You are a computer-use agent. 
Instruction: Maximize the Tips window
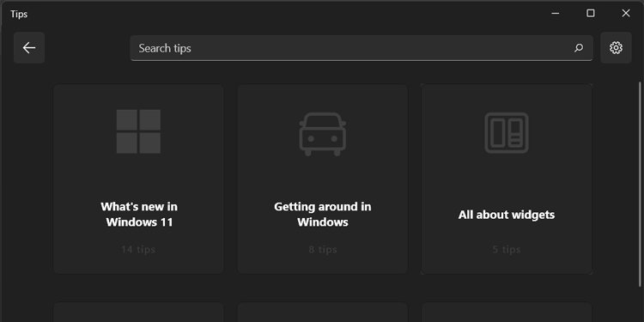591,14
